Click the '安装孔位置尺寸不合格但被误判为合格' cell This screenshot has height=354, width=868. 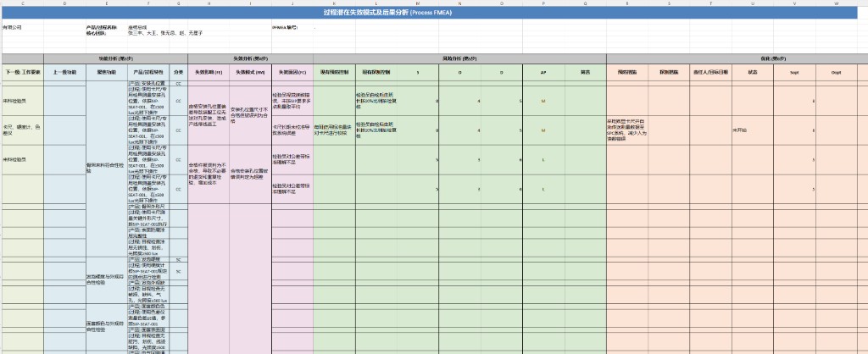coord(250,115)
